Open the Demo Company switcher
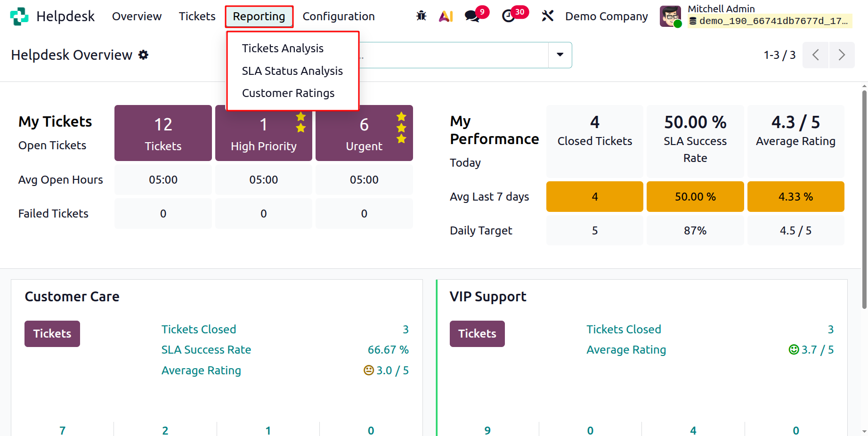 (606, 16)
